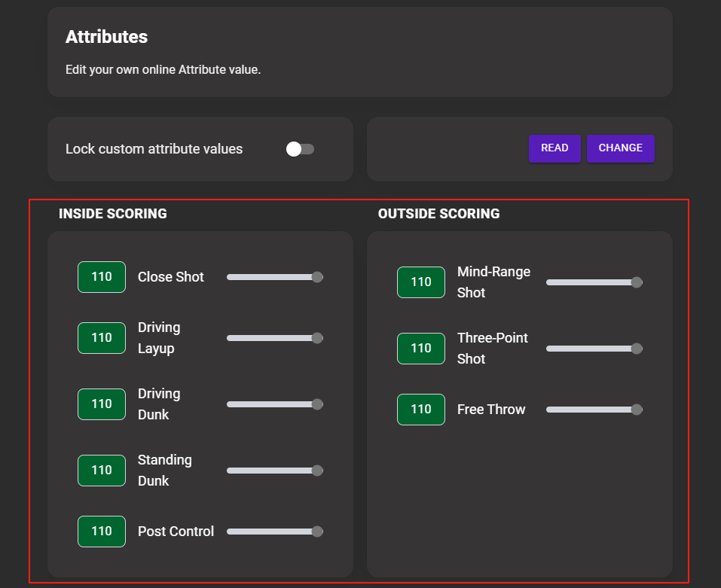This screenshot has height=588, width=721.
Task: Select the Close Shot value field
Action: (x=102, y=277)
